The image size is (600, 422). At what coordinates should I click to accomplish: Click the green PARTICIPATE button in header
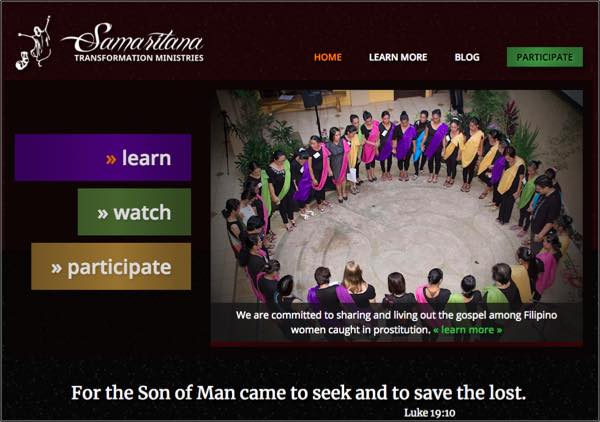[x=545, y=57]
